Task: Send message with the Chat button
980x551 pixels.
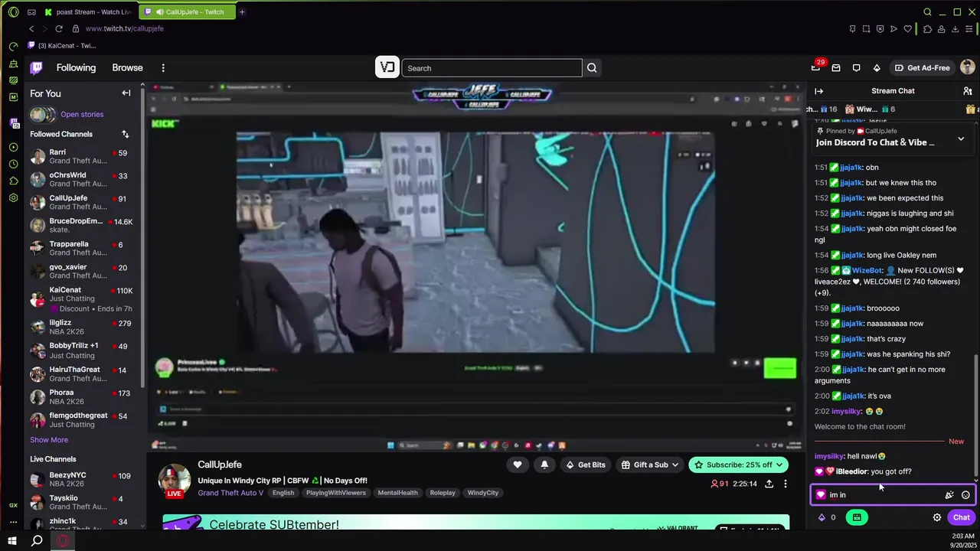Action: (962, 517)
